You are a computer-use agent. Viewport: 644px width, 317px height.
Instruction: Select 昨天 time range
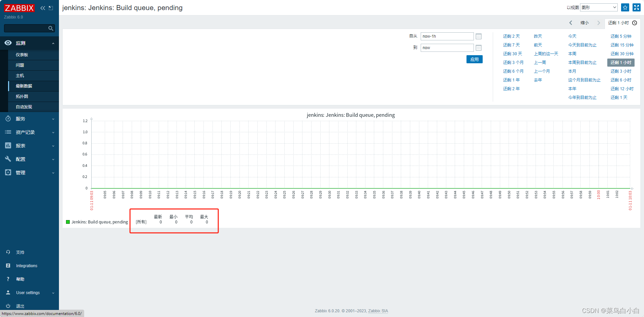point(538,36)
